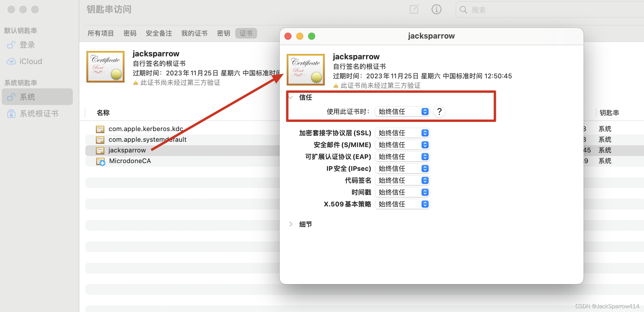Click the large certificate thumbnail in main window
Screen dimensions: 644x312
(105, 67)
